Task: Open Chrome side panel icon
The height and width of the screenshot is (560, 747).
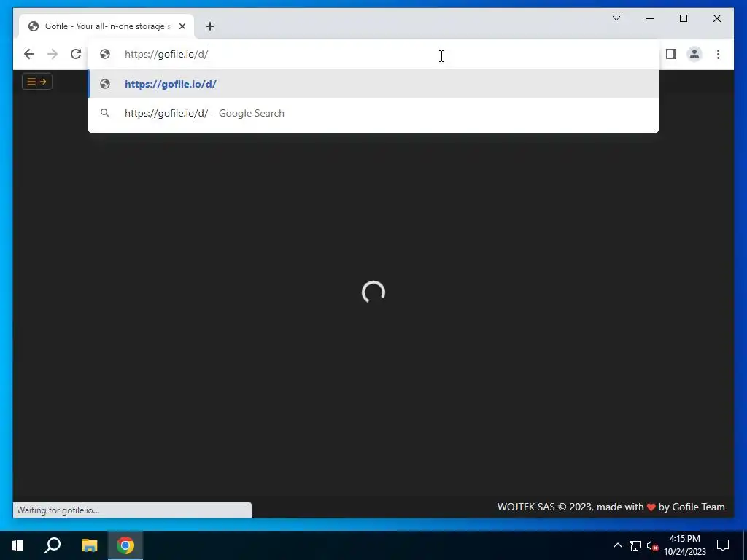Action: tap(671, 54)
